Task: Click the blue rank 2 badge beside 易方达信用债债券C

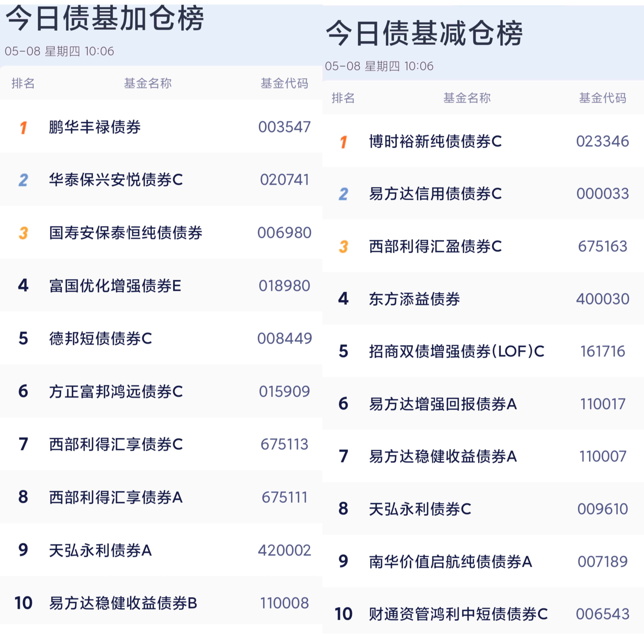Action: coord(344,194)
